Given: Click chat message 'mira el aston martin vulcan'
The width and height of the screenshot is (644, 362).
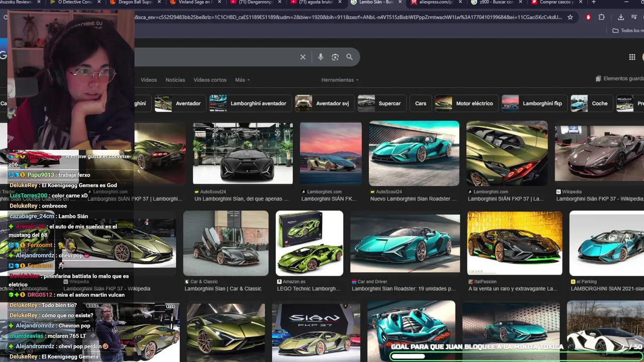Looking at the screenshot, I should coord(66,295).
